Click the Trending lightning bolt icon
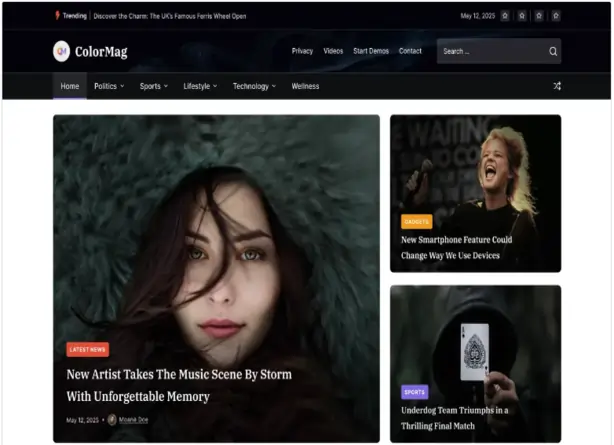 tap(56, 16)
